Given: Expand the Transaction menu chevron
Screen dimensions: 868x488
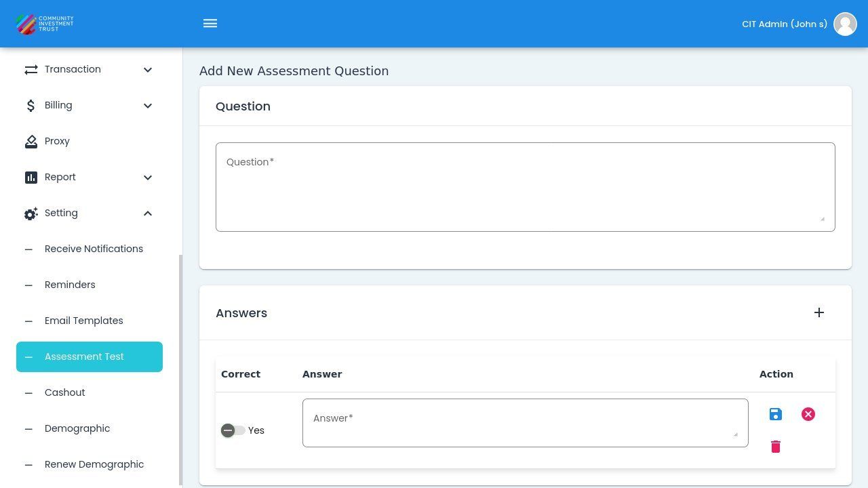Looking at the screenshot, I should tap(148, 70).
